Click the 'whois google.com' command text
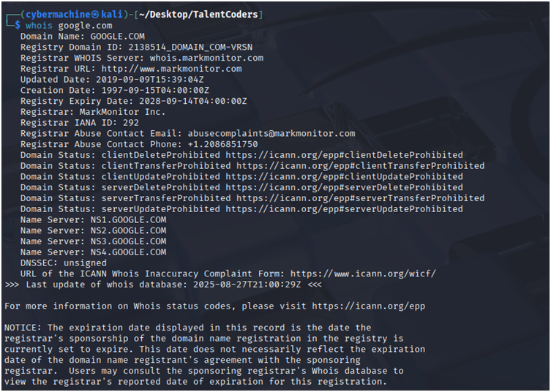Viewport: 551px width, 392px height. point(69,26)
